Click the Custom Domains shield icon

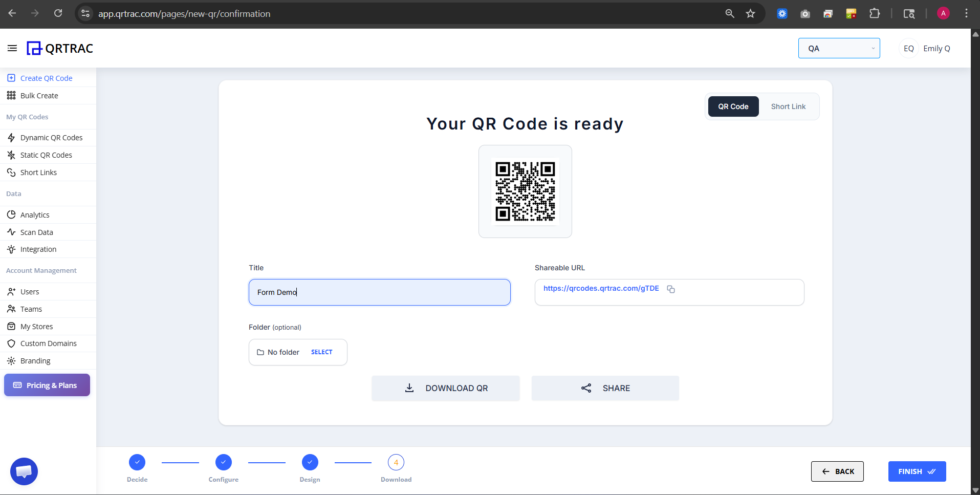pyautogui.click(x=11, y=343)
